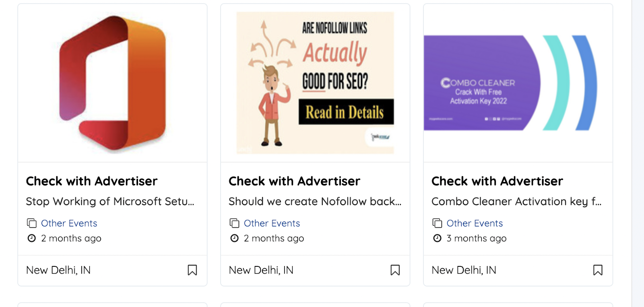Click Other Events link in Microsoft card
The image size is (644, 307).
[69, 223]
